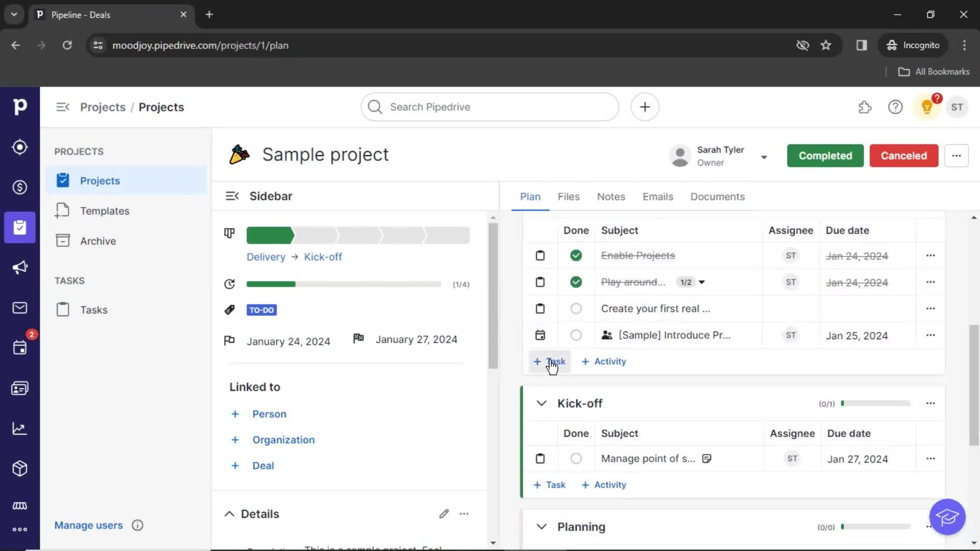This screenshot has width=980, height=551.
Task: Collapse the navigation menu next to Projects breadcrumb
Action: click(63, 107)
